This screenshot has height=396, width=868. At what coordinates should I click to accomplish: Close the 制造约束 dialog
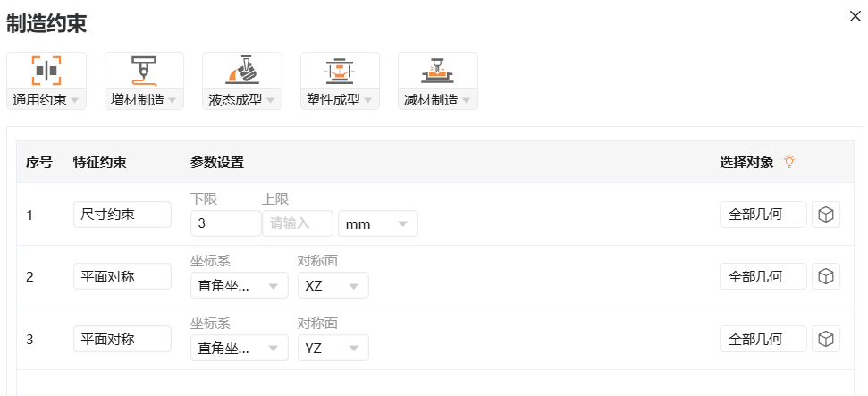(x=855, y=17)
